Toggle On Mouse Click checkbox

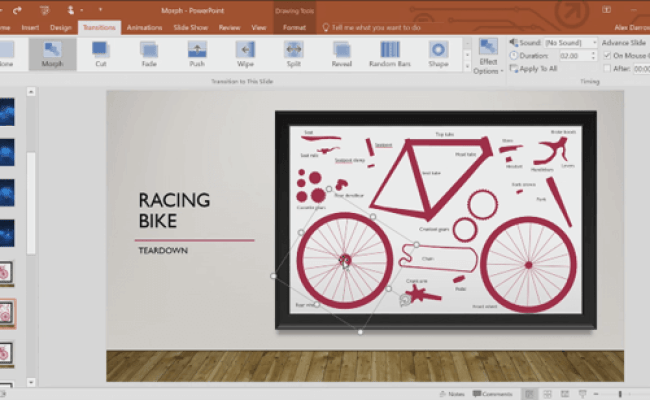(x=607, y=56)
